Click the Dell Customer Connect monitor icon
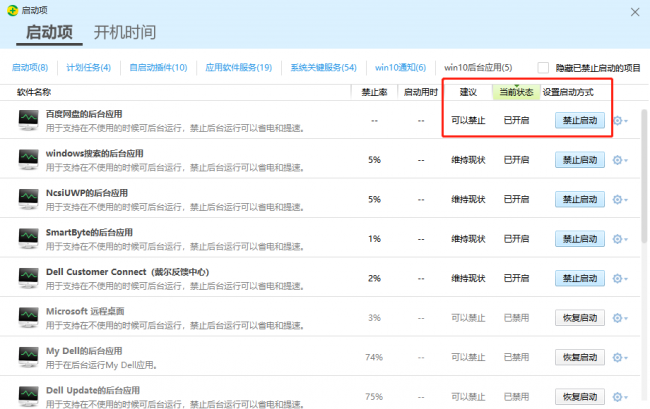Screen dimensions: 650x409 pos(29,278)
